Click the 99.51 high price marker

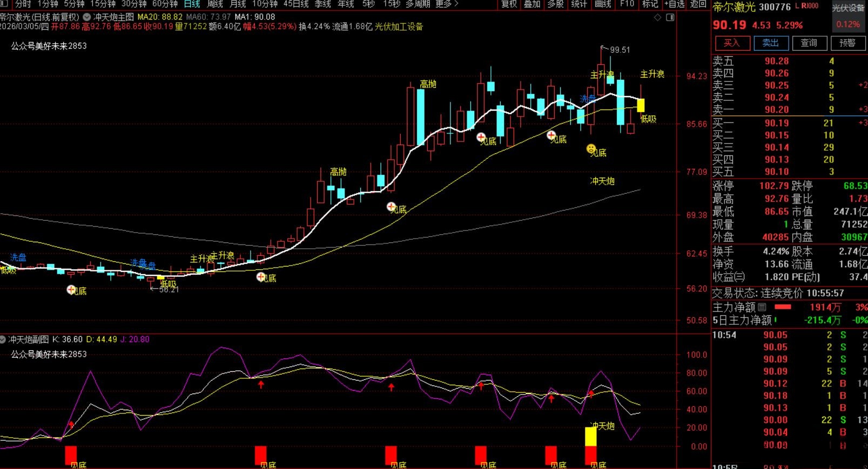(620, 50)
